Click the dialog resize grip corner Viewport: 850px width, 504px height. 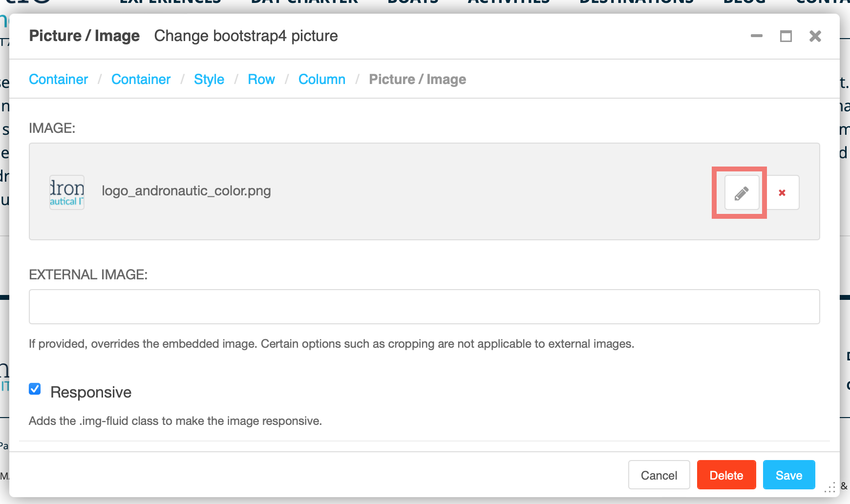click(x=830, y=488)
